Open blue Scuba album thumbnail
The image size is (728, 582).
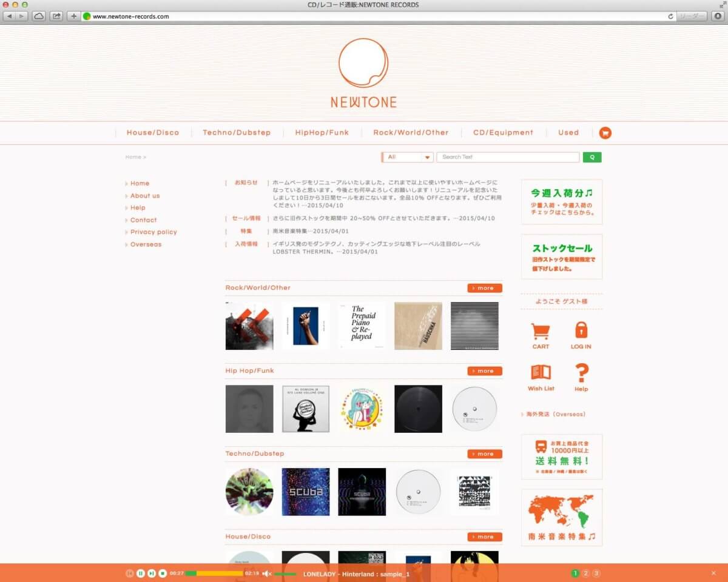click(x=306, y=492)
